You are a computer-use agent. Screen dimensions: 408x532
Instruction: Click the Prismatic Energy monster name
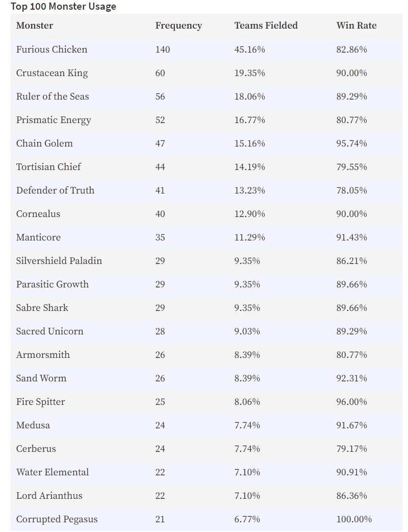click(x=54, y=120)
